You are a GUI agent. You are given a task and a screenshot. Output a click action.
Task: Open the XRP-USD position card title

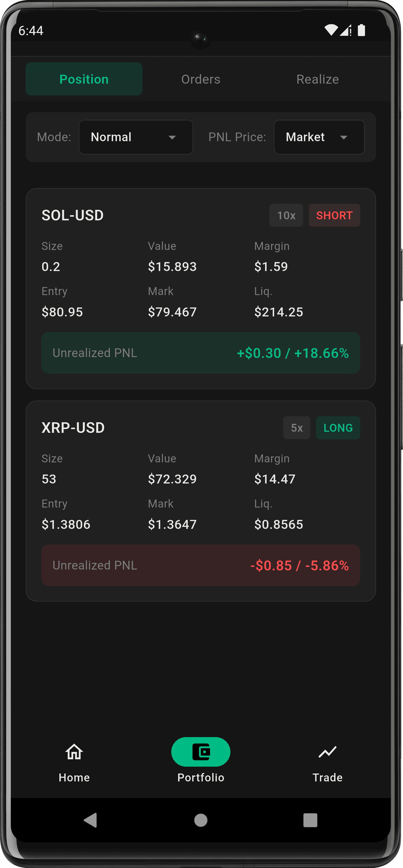73,428
